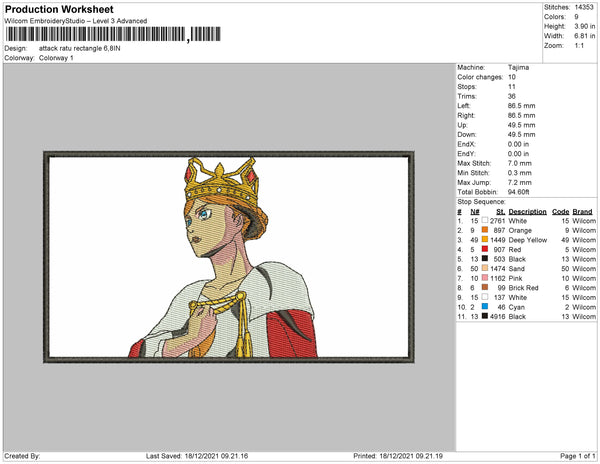The width and height of the screenshot is (600, 464).
Task: Click the 'Brick Red' description text
Action: (x=523, y=288)
